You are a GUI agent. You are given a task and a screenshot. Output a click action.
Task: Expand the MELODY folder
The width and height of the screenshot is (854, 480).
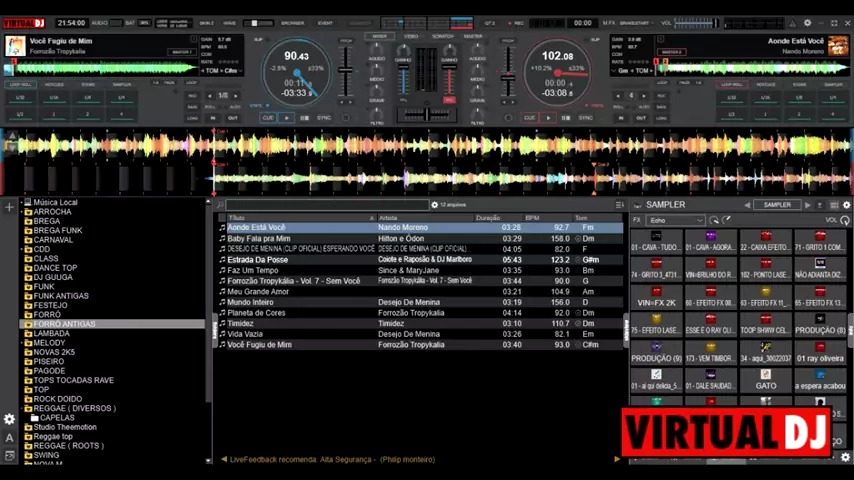point(22,343)
